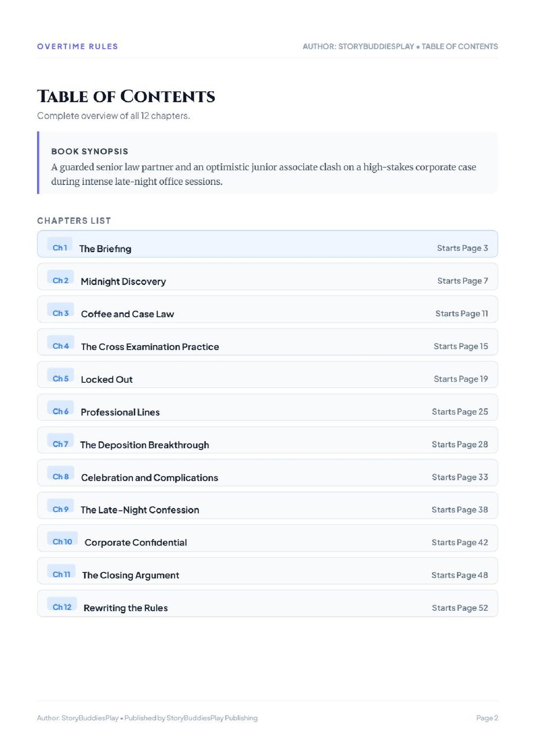535x756 pixels.
Task: Open Corporate Confidential chapter
Action: (x=267, y=538)
